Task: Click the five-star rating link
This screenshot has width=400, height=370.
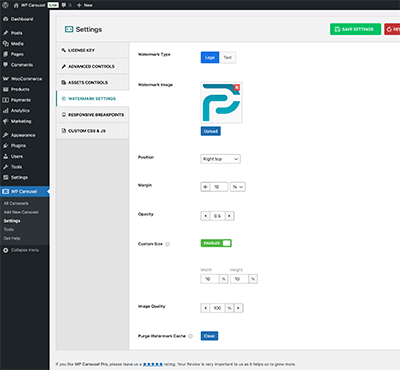Action: point(153,364)
